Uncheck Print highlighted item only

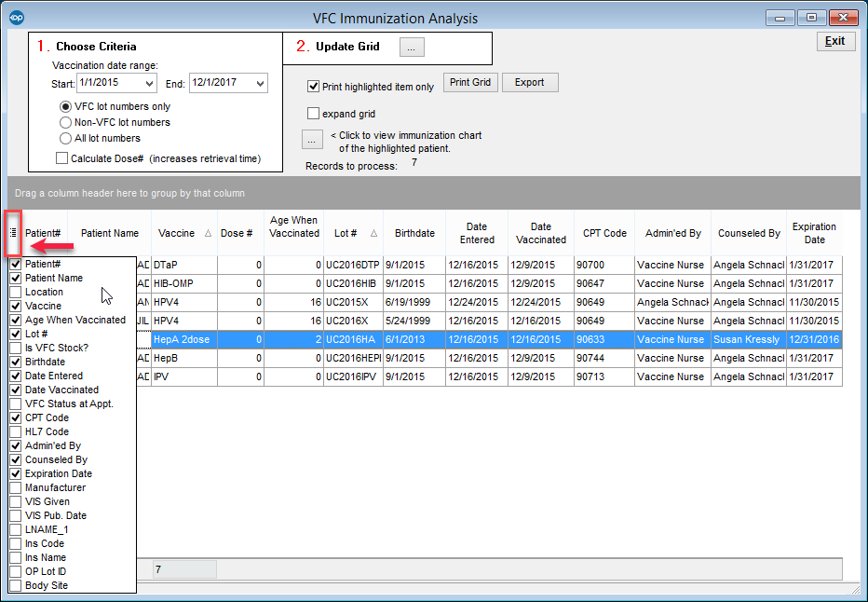(x=314, y=87)
